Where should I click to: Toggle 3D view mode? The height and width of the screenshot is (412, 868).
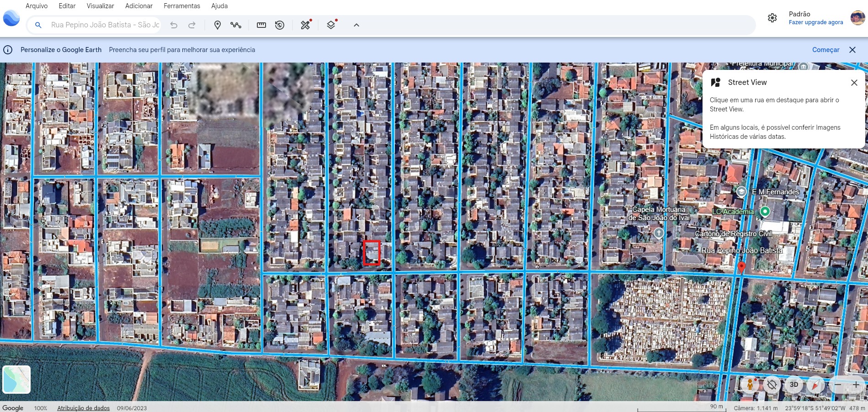[794, 385]
